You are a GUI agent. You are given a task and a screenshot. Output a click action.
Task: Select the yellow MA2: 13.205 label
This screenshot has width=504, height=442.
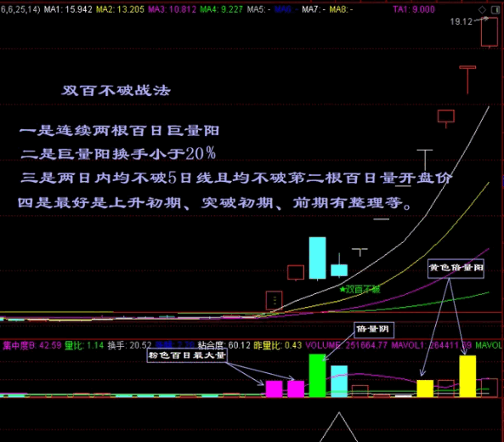point(120,9)
